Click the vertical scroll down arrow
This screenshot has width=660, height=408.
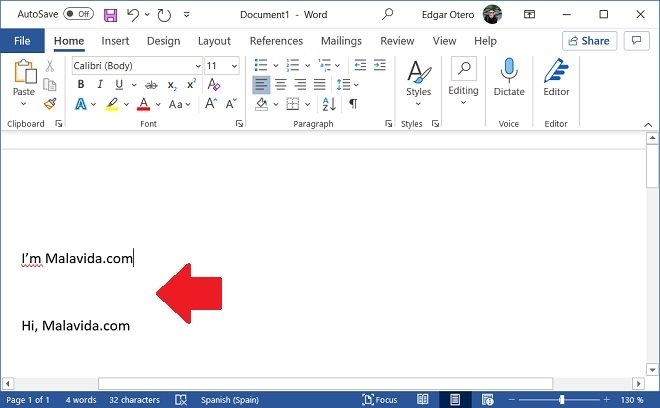652,370
